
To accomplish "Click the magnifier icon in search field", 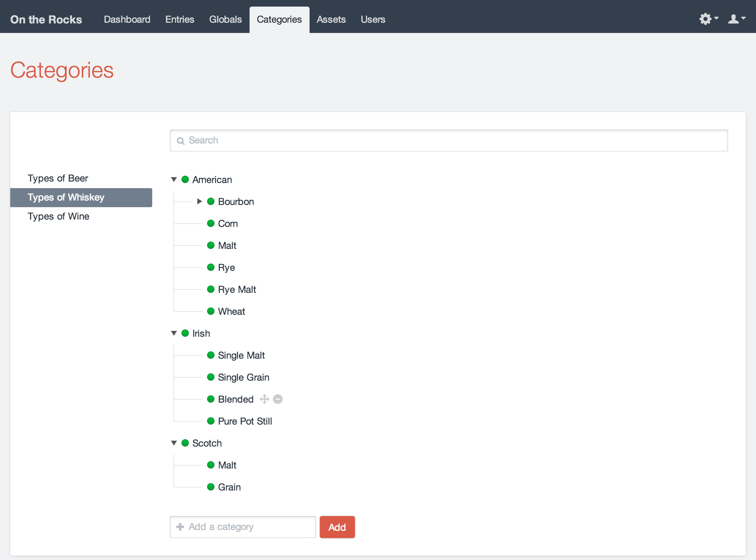I will (x=180, y=141).
